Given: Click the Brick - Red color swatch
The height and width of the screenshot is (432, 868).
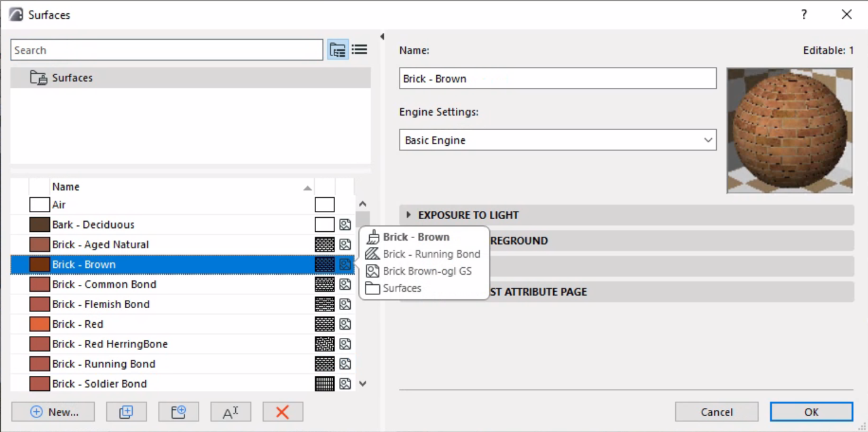Looking at the screenshot, I should (39, 324).
